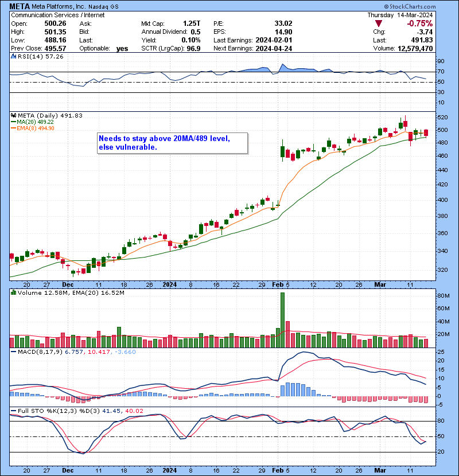This screenshot has height=476, width=459.
Task: Click the MACD(8,17,9) legend line marker
Action: [x=13, y=352]
